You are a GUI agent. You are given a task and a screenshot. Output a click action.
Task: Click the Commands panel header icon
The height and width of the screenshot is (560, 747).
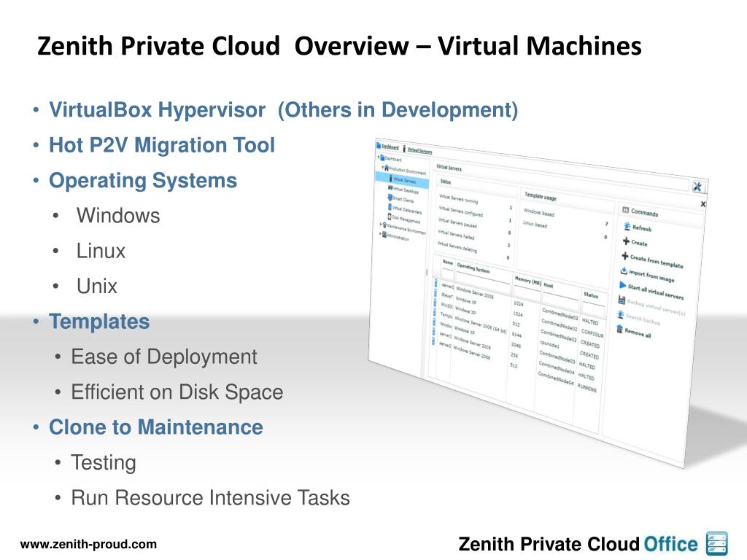click(625, 210)
